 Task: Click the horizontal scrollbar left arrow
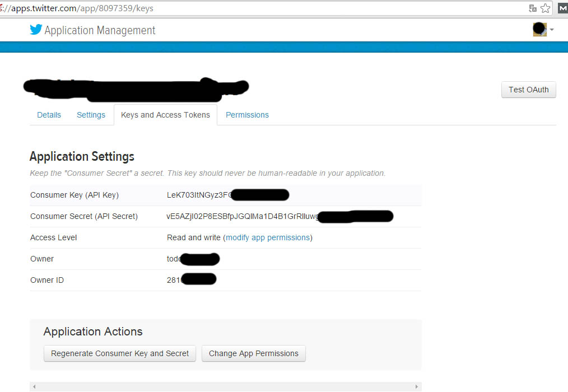(x=35, y=386)
